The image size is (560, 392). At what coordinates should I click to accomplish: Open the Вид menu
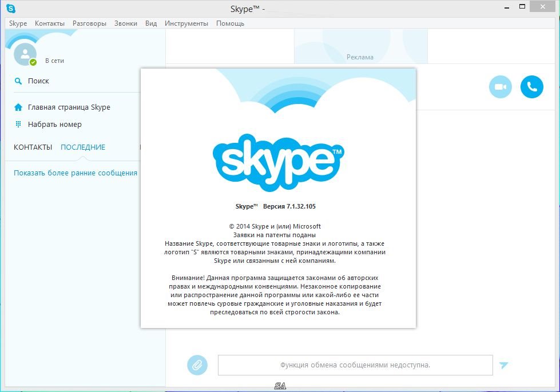pos(151,23)
